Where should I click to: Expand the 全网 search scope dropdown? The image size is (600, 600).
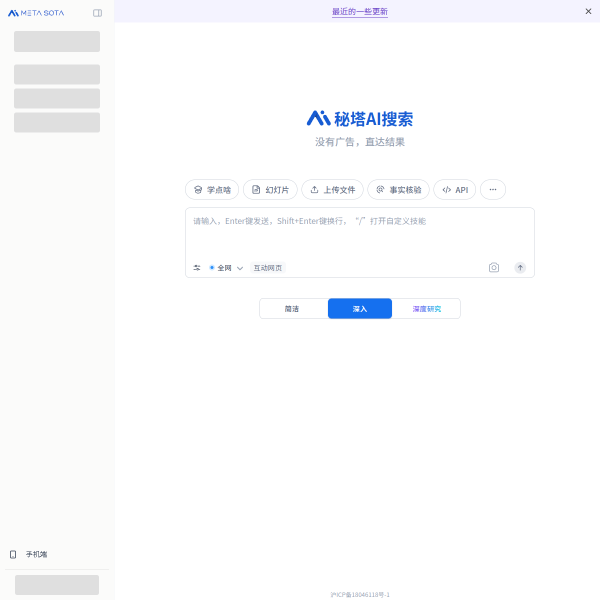(x=226, y=268)
